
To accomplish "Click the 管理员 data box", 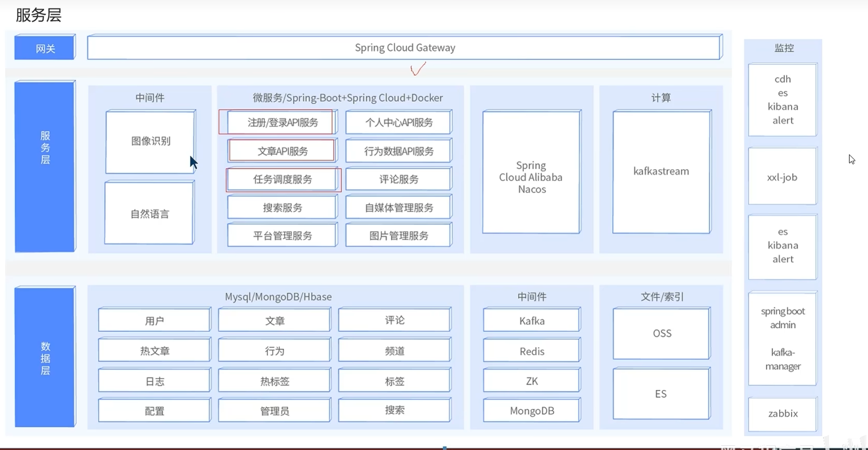I will click(274, 410).
